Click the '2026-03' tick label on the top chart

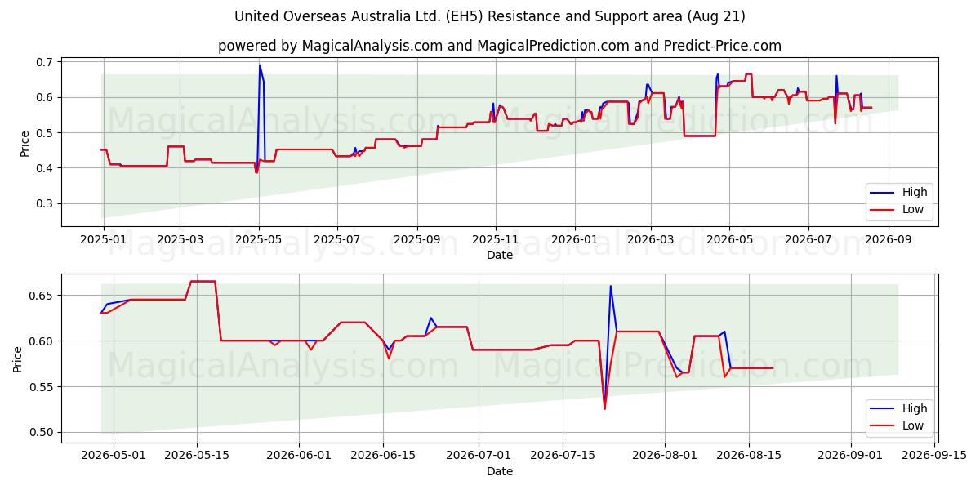coord(650,240)
